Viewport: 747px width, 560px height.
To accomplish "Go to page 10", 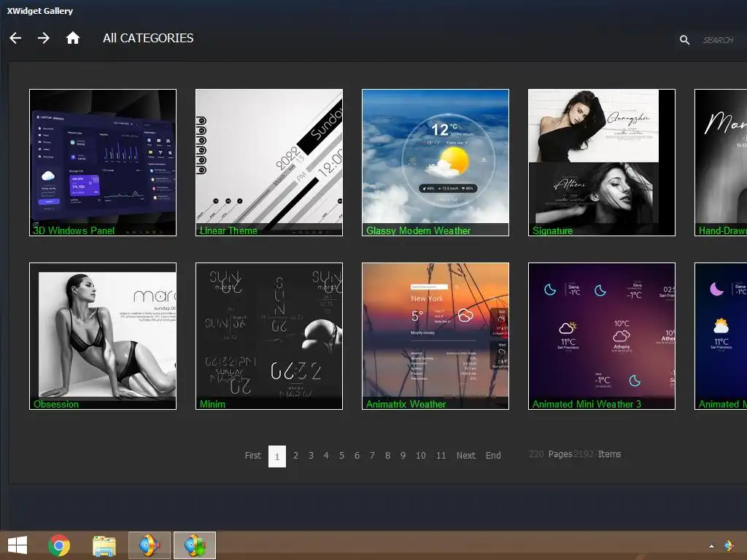I will [421, 456].
